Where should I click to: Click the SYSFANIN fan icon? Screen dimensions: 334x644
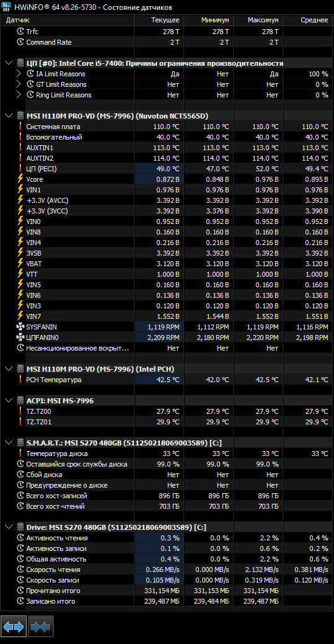point(20,327)
